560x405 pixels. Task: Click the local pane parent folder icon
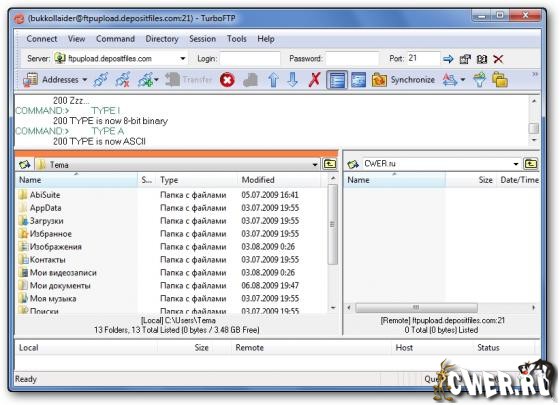tap(329, 164)
